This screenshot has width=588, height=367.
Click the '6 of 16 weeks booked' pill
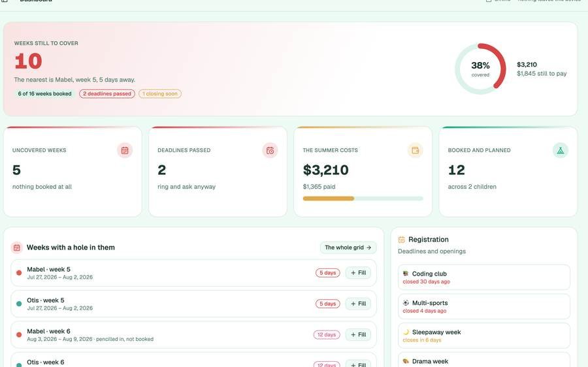click(44, 94)
